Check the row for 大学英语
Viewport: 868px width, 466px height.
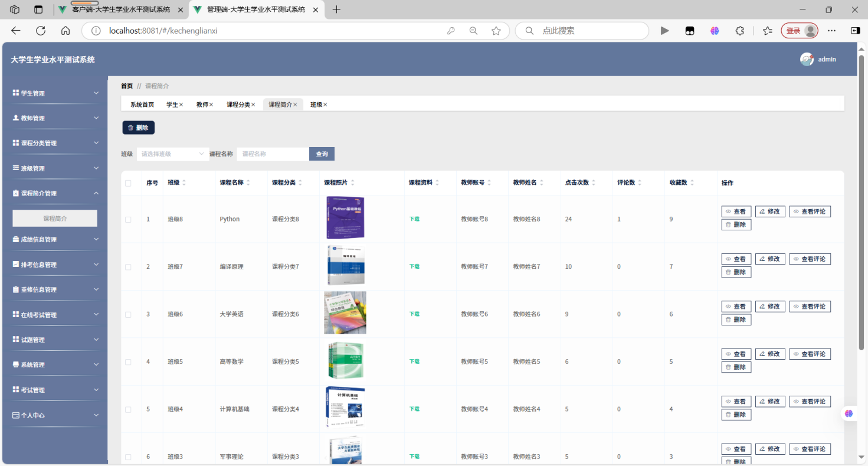(128, 314)
